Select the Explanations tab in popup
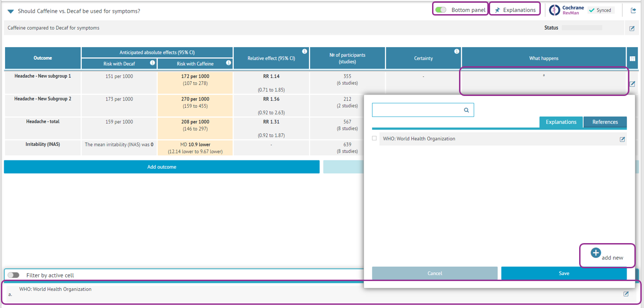 coord(561,122)
